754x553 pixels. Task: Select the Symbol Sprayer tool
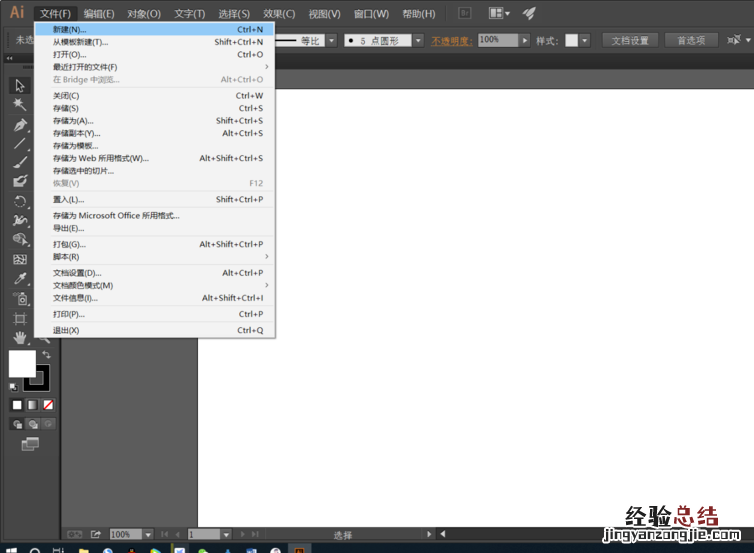(20, 299)
